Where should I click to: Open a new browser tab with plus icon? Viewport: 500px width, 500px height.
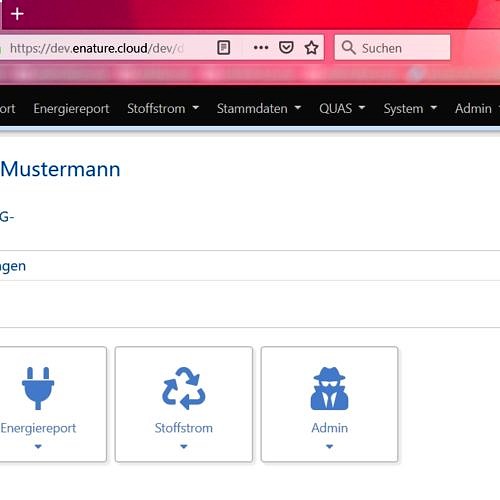(17, 14)
